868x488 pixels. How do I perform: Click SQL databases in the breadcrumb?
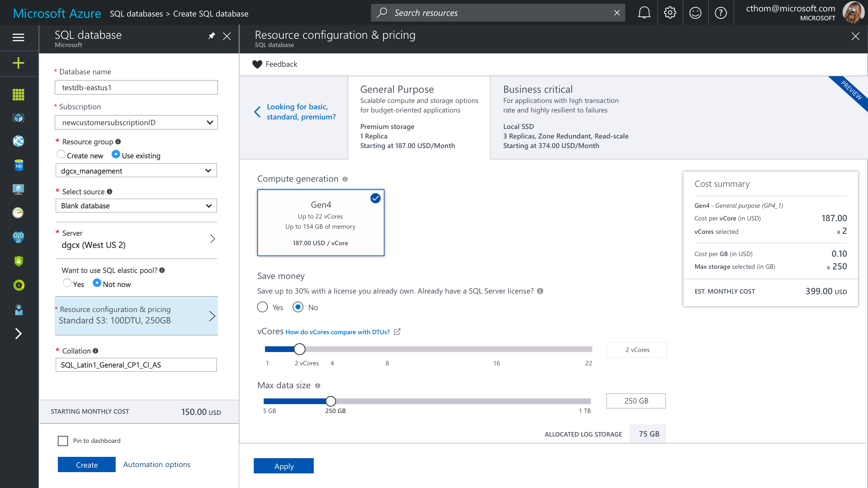coord(136,13)
